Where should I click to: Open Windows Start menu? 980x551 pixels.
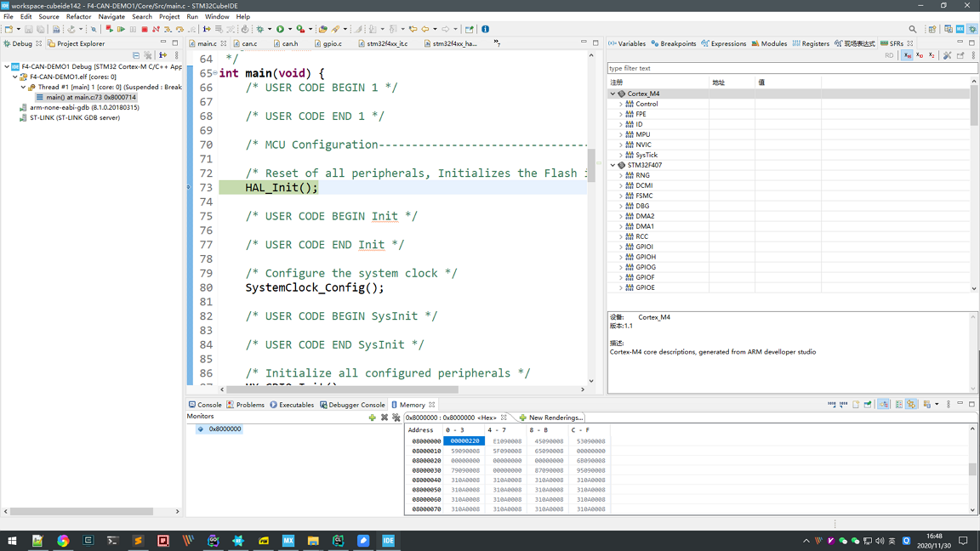pos(12,541)
